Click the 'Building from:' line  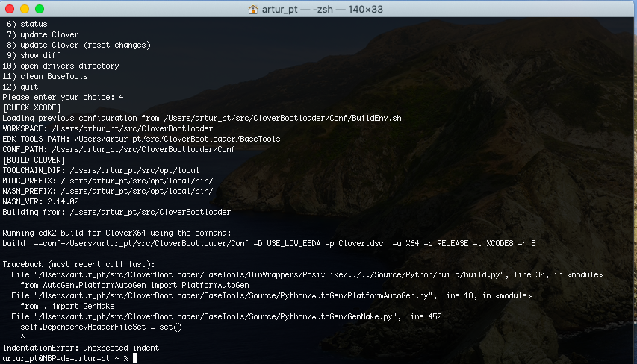pos(116,212)
